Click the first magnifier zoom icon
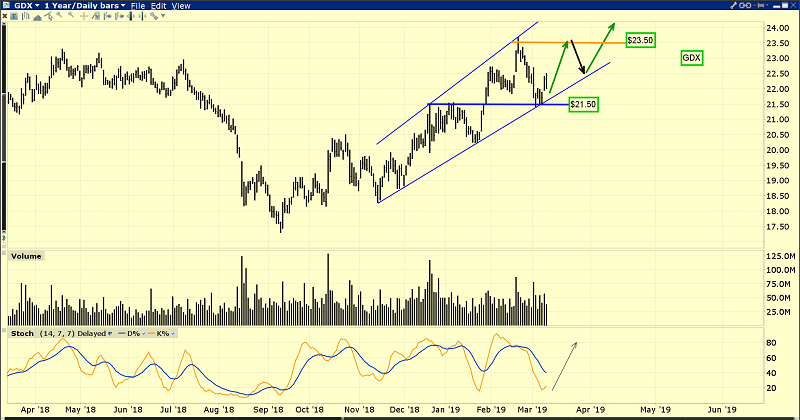The image size is (800, 420). pyautogui.click(x=59, y=15)
